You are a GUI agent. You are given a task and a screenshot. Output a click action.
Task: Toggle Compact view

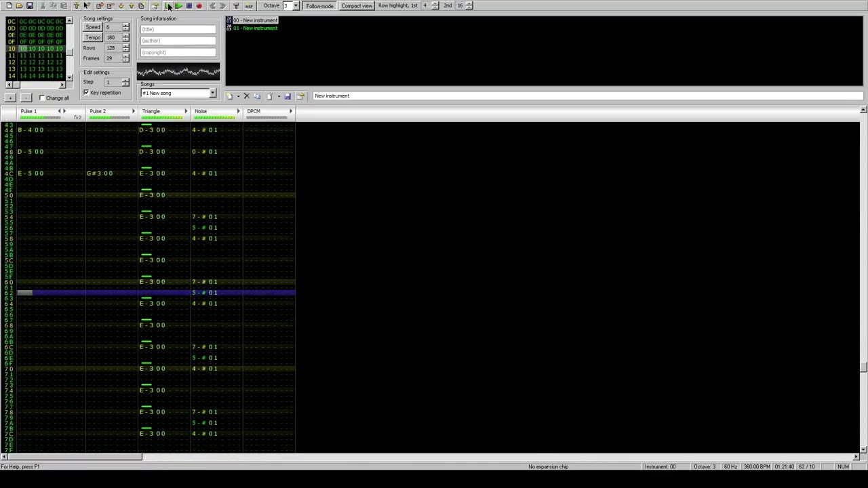357,5
